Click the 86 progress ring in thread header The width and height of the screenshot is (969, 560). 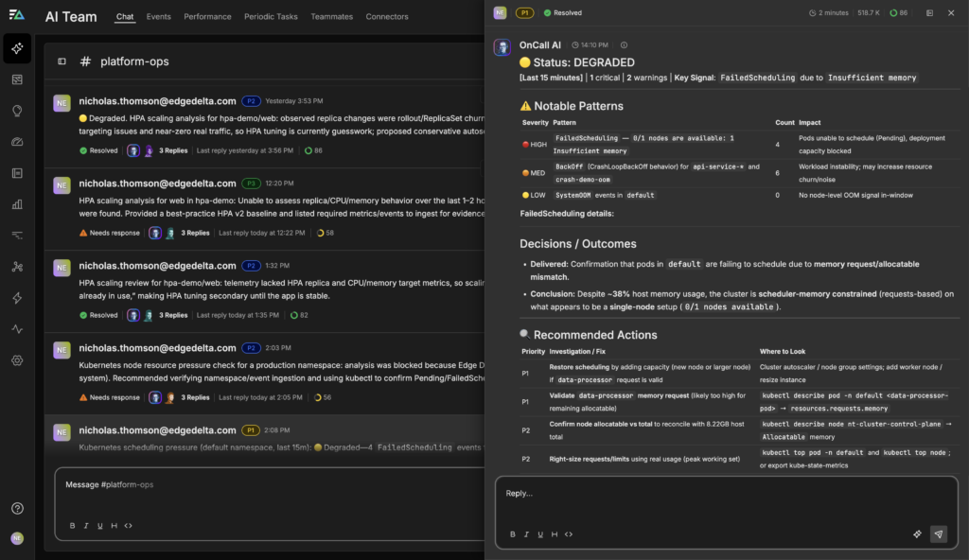pyautogui.click(x=898, y=13)
